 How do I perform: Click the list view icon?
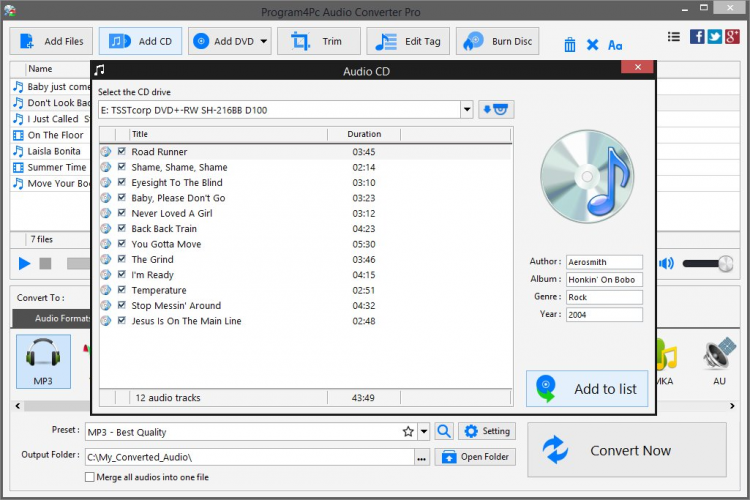click(673, 37)
